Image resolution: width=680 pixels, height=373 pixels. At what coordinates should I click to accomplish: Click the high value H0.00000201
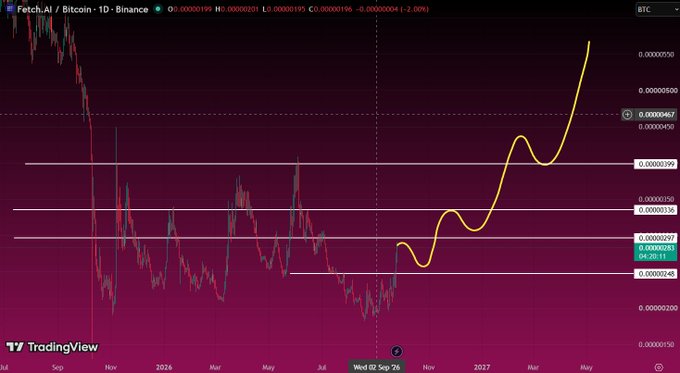pyautogui.click(x=237, y=9)
